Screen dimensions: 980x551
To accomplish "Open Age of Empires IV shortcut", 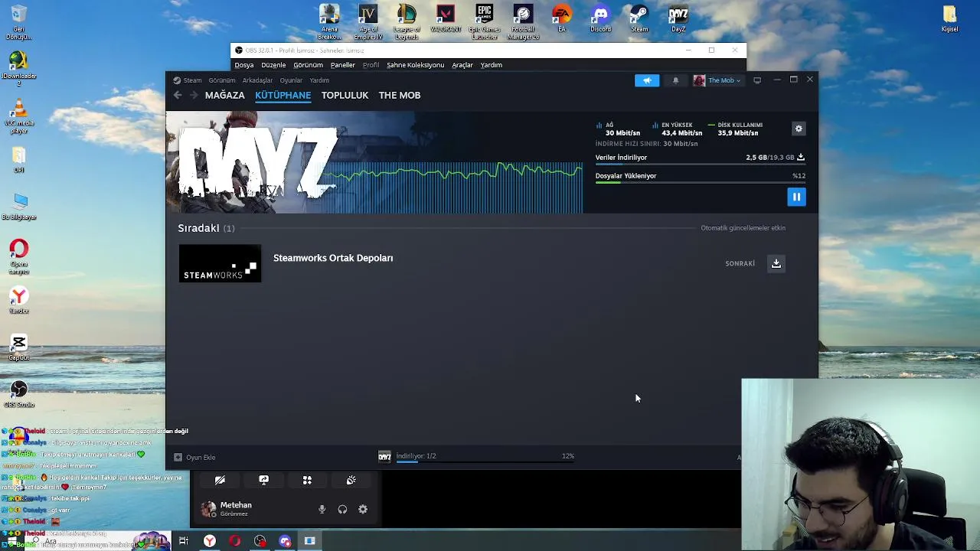I will click(x=368, y=22).
